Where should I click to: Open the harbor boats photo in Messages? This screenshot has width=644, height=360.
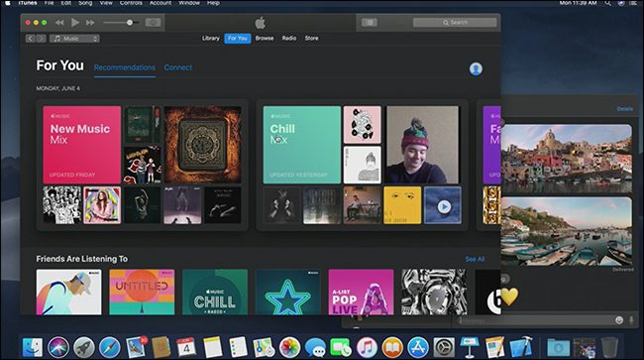[567, 231]
